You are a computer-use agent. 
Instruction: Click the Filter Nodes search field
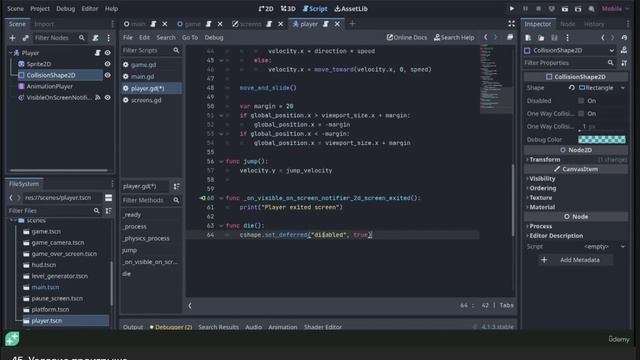click(60, 38)
